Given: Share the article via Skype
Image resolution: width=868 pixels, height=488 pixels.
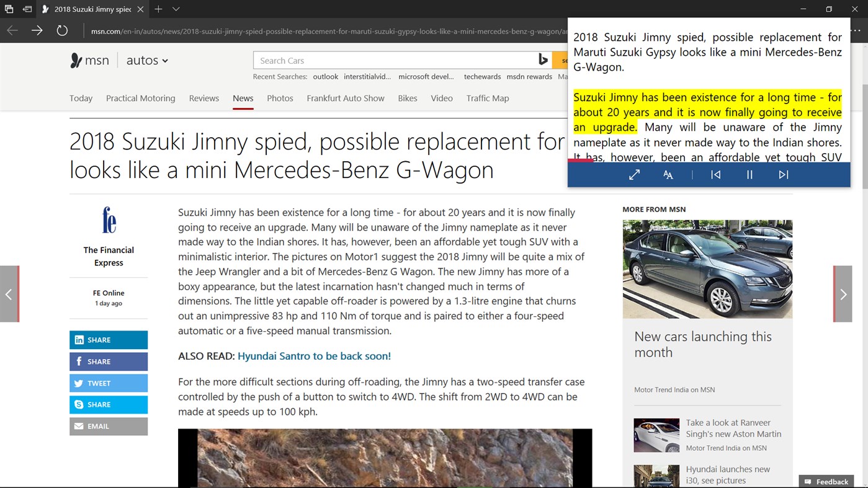Looking at the screenshot, I should 109,404.
